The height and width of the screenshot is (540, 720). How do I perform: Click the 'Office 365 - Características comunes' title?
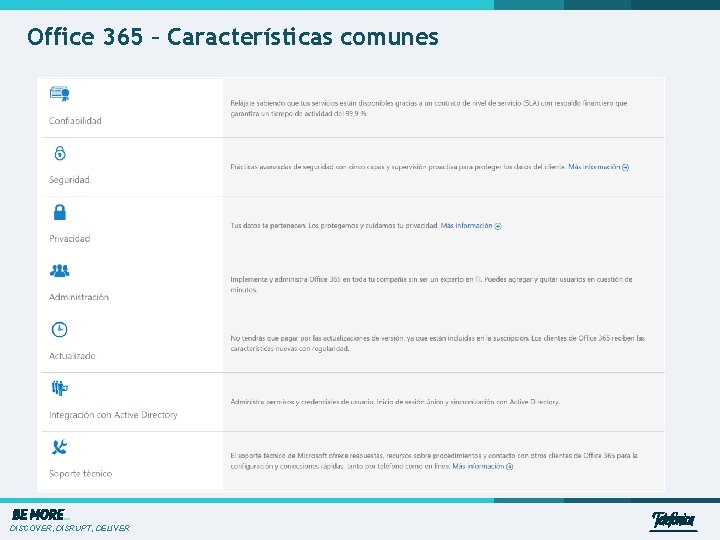click(x=233, y=37)
